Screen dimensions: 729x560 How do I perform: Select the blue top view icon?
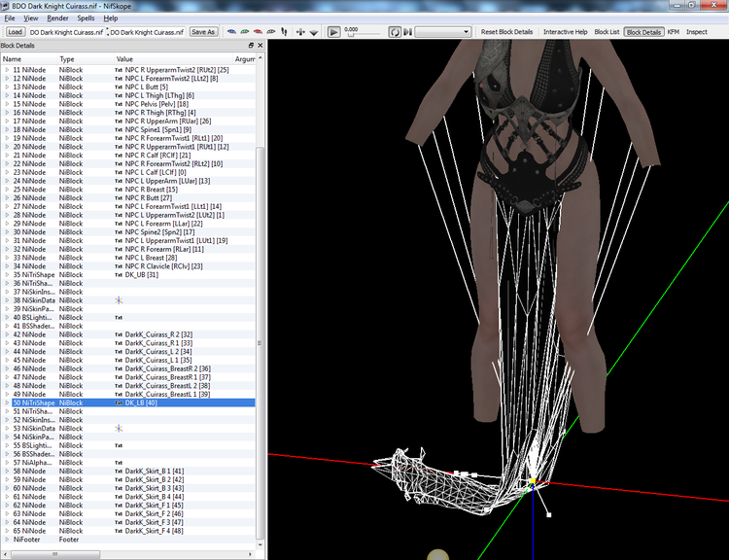tap(231, 32)
